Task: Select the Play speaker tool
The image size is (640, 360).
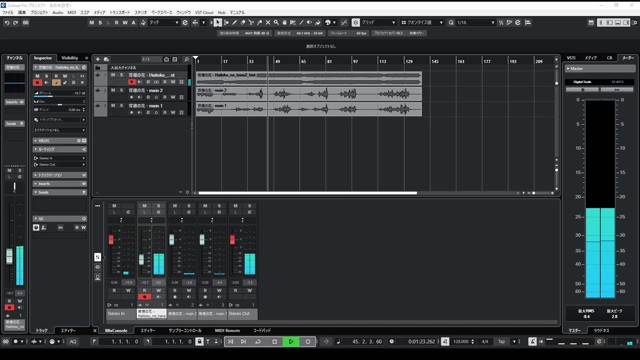Action: pos(309,23)
